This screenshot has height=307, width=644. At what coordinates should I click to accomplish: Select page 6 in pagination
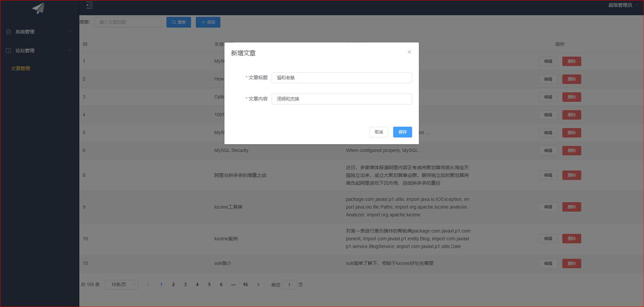click(221, 285)
